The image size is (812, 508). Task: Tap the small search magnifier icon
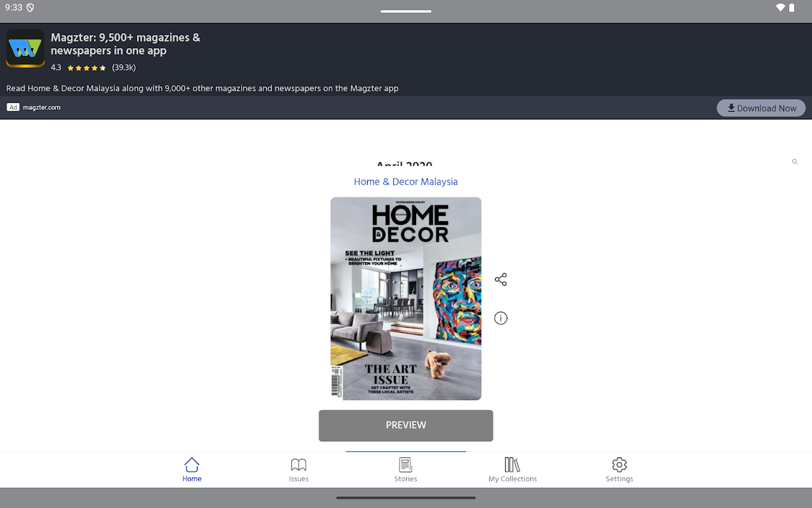tap(794, 162)
